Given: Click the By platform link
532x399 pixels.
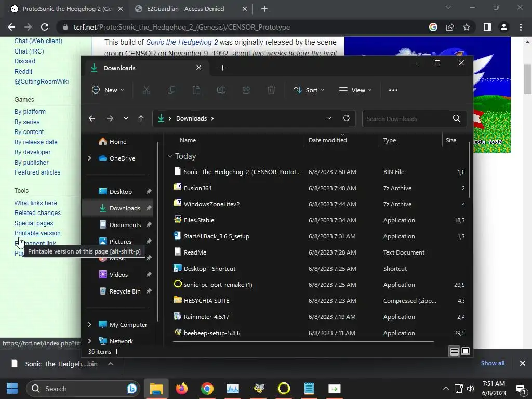Looking at the screenshot, I should click(30, 112).
